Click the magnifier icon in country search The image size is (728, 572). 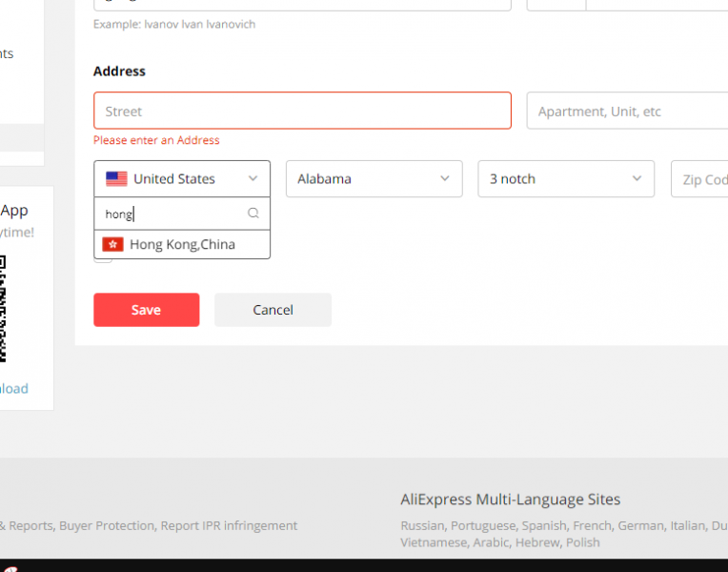[x=253, y=214]
